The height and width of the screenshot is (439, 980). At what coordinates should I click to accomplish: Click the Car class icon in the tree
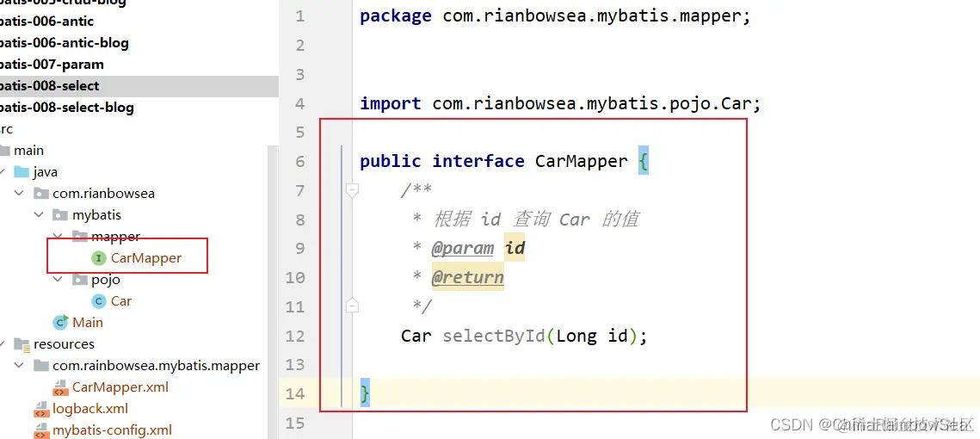99,300
